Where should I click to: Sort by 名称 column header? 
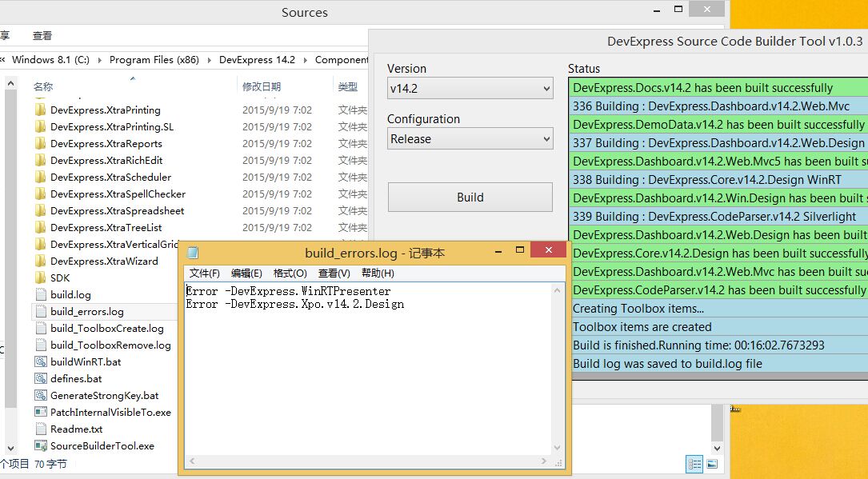pos(43,87)
